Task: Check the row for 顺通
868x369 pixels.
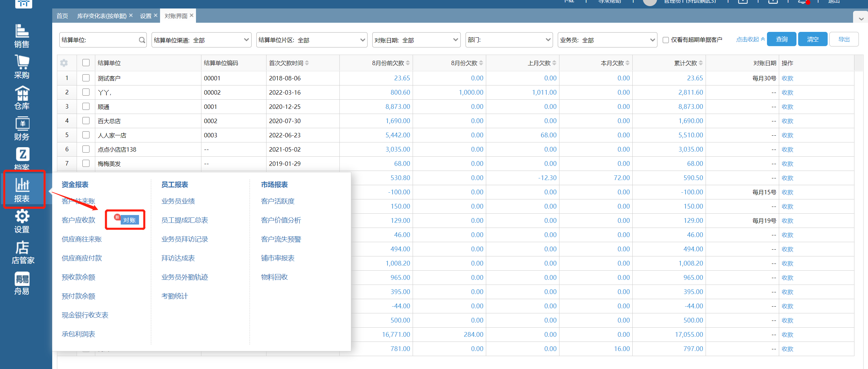Action: (86, 106)
